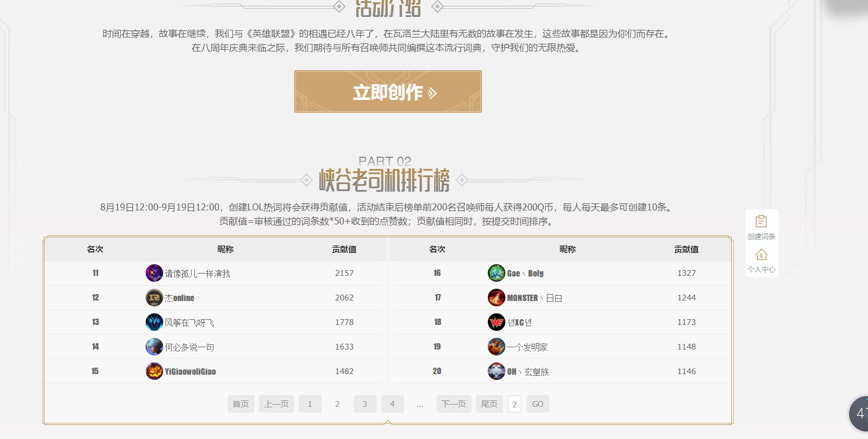Click avatar of MONSTER丶日白

[x=497, y=298]
